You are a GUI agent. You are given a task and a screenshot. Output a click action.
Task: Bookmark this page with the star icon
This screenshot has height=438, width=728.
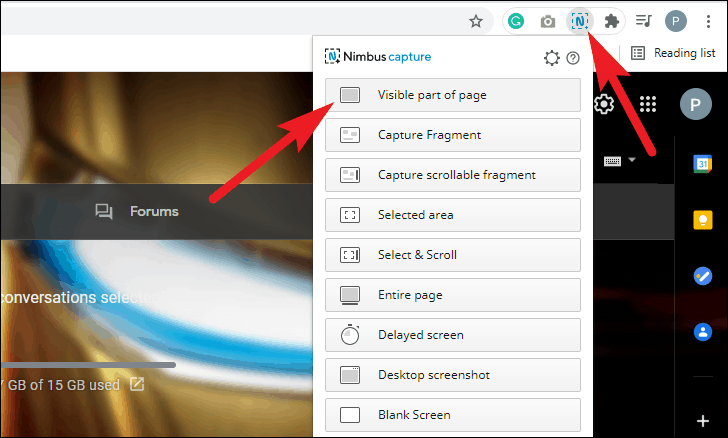click(x=475, y=21)
